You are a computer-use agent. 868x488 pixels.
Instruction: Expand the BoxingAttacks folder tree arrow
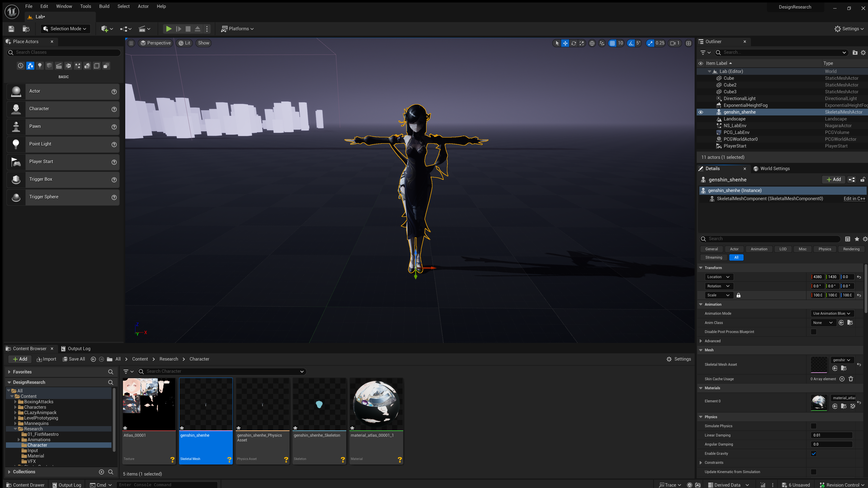click(15, 402)
